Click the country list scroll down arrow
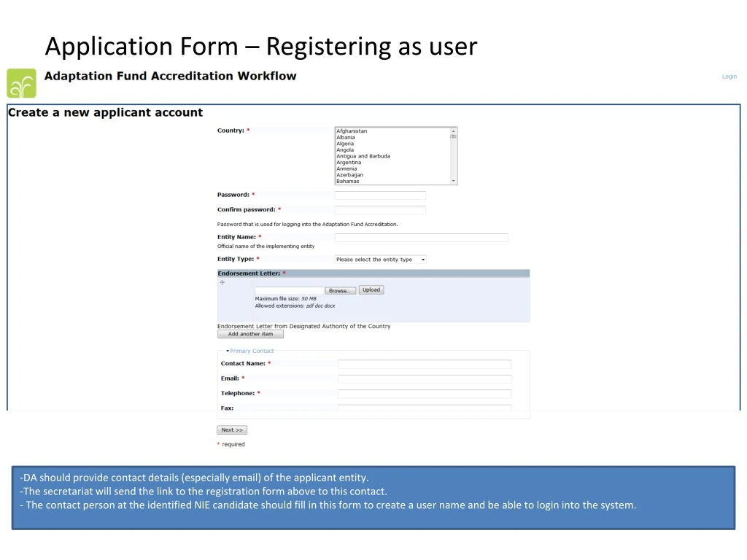 point(454,181)
